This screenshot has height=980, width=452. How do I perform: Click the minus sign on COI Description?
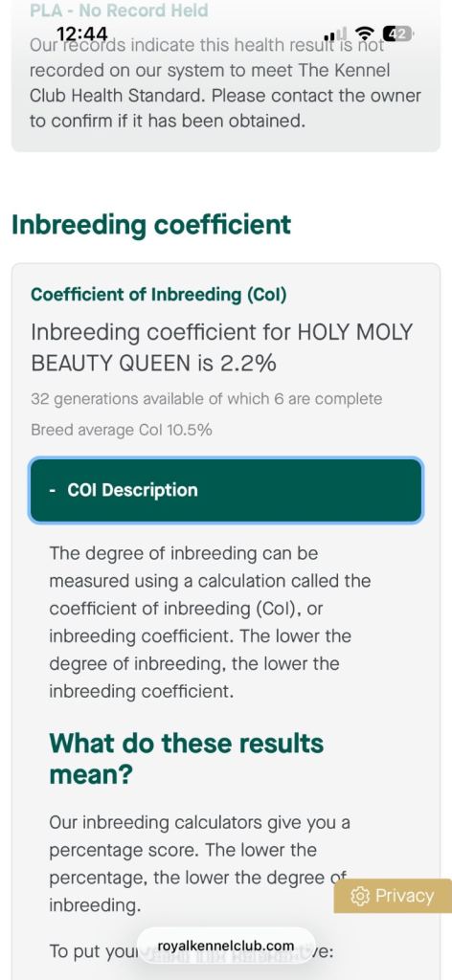[x=53, y=491]
